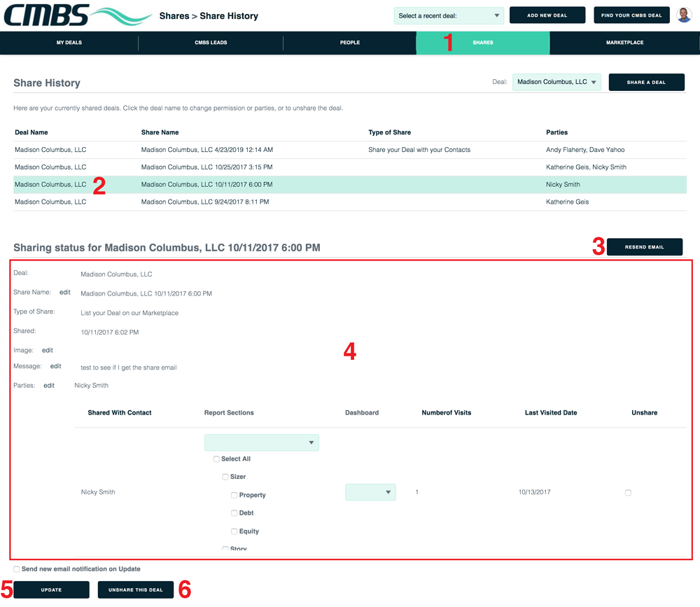
Task: Open the Marketplace tab
Action: click(624, 43)
